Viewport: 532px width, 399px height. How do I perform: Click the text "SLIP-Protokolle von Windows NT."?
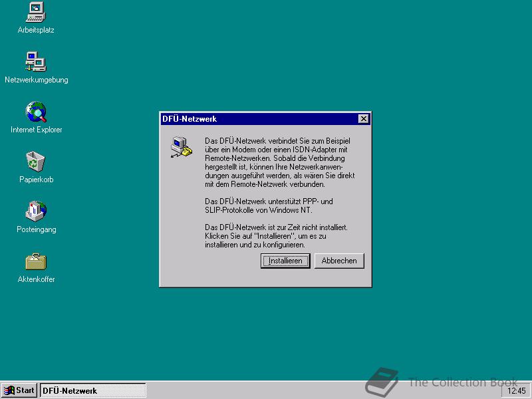coord(259,210)
